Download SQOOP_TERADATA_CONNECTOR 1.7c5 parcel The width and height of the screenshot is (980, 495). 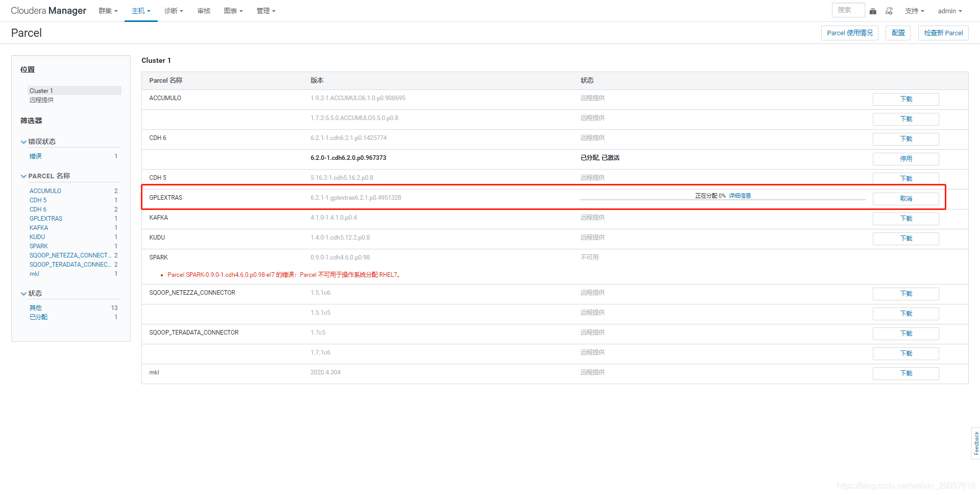[905, 334]
